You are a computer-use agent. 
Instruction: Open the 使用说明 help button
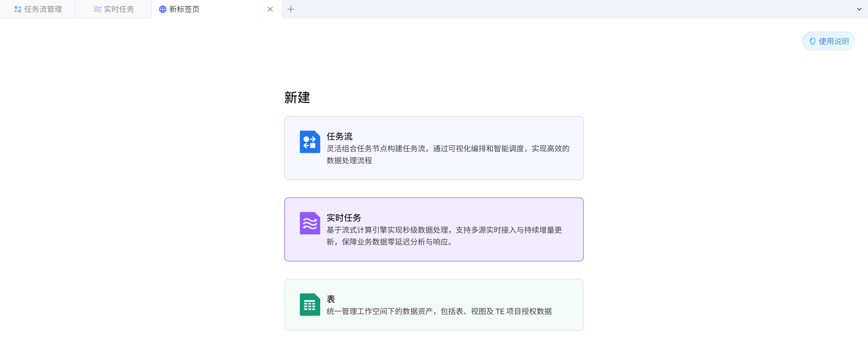[828, 41]
